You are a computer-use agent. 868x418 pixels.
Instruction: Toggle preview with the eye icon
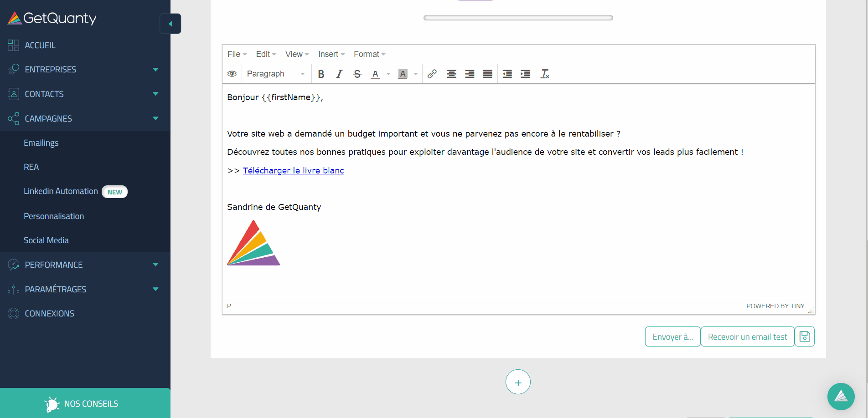pos(232,74)
